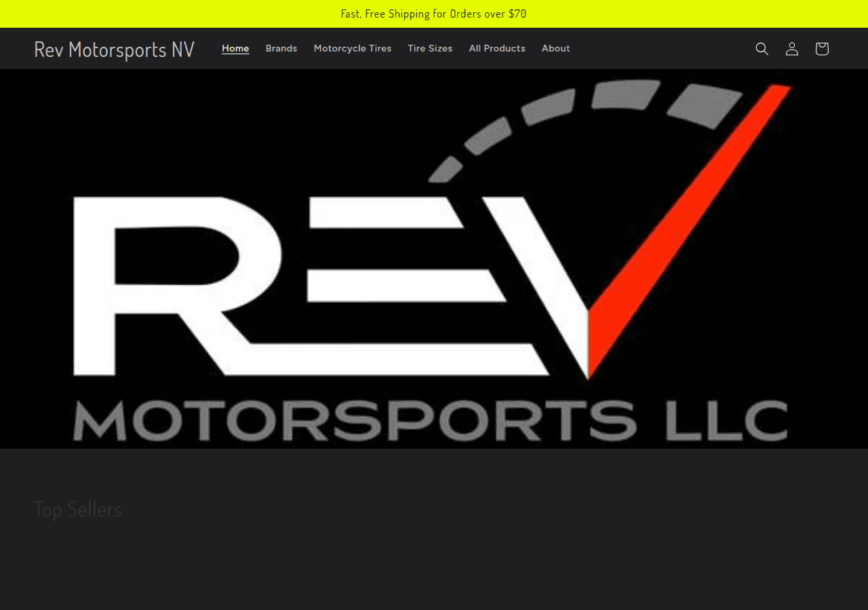Click the Rev Motorsports NV site title

[114, 49]
